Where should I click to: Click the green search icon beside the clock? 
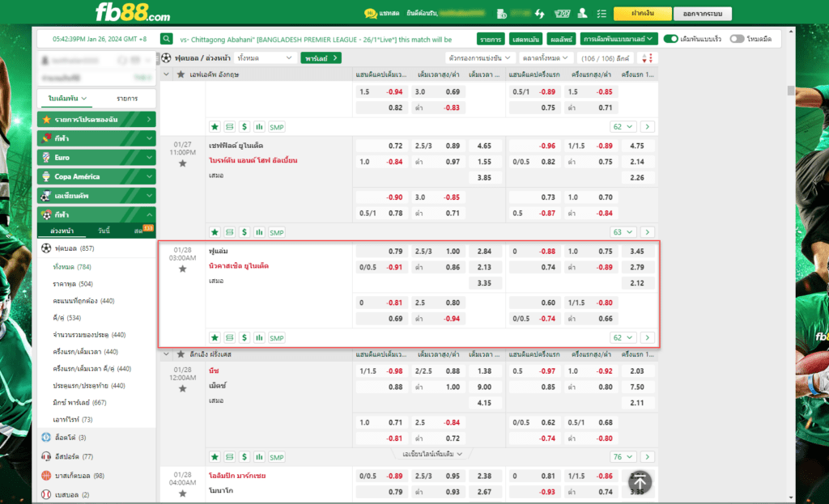(166, 39)
